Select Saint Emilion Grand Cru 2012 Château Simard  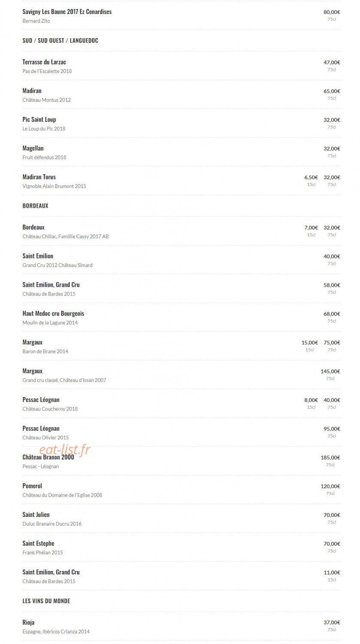[x=181, y=260]
